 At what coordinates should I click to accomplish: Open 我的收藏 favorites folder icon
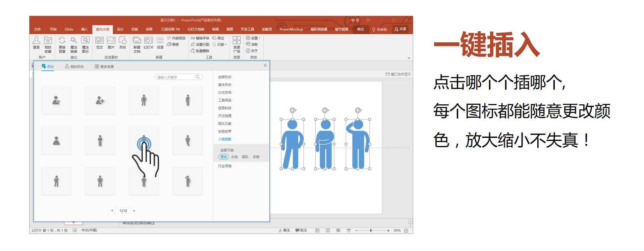pyautogui.click(x=48, y=45)
